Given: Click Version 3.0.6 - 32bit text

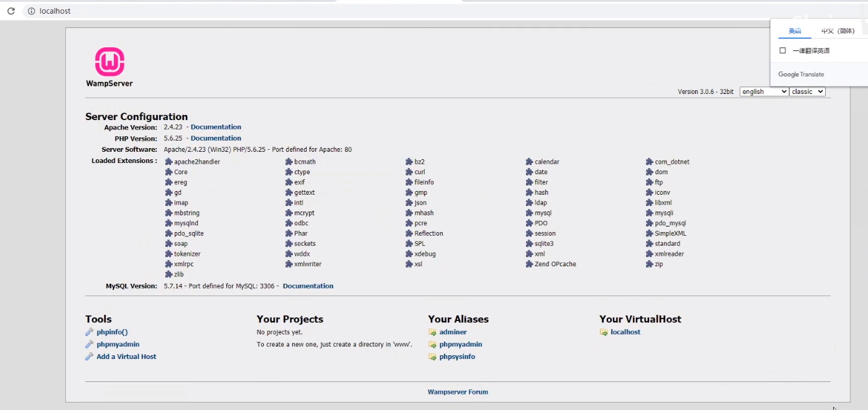Looking at the screenshot, I should click(x=706, y=92).
